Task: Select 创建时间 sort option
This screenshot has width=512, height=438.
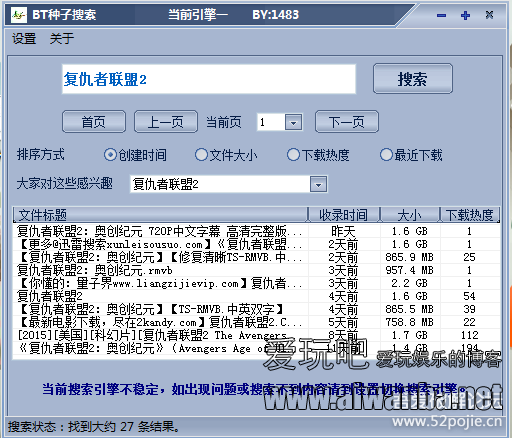Action: pos(135,155)
